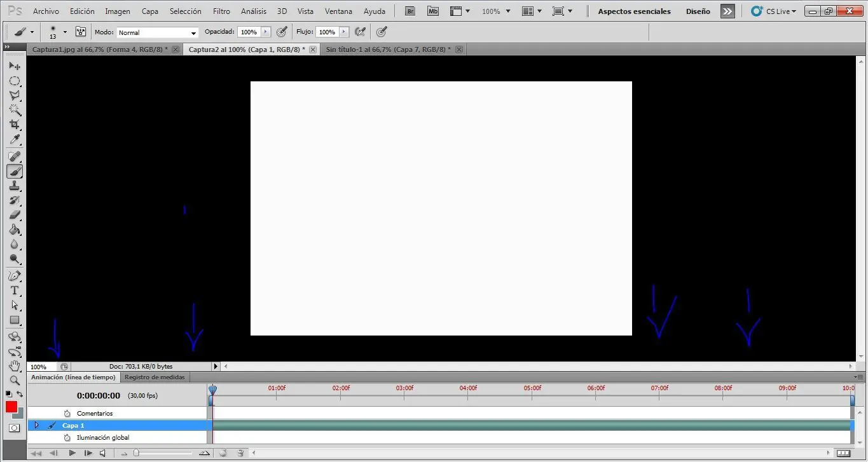Open the Brush Preset picker

(x=65, y=32)
